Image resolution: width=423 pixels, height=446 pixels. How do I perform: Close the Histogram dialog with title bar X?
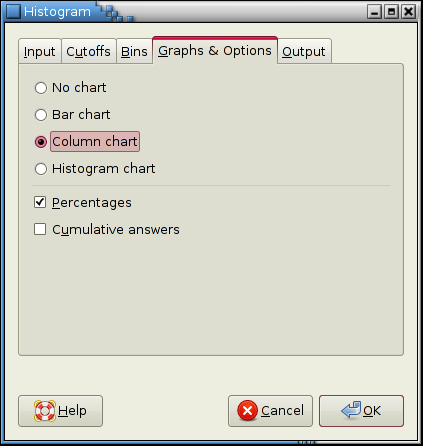pyautogui.click(x=408, y=12)
